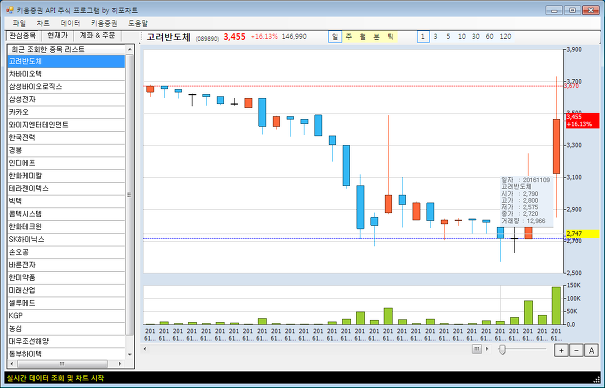Viewport: 605px width, 388px height.
Task: Click the A auto-fit chart button
Action: tap(591, 351)
